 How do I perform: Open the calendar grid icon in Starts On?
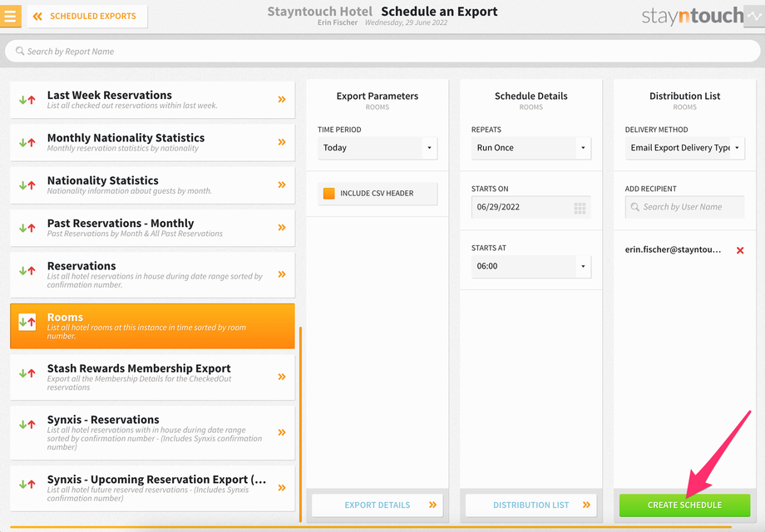580,208
